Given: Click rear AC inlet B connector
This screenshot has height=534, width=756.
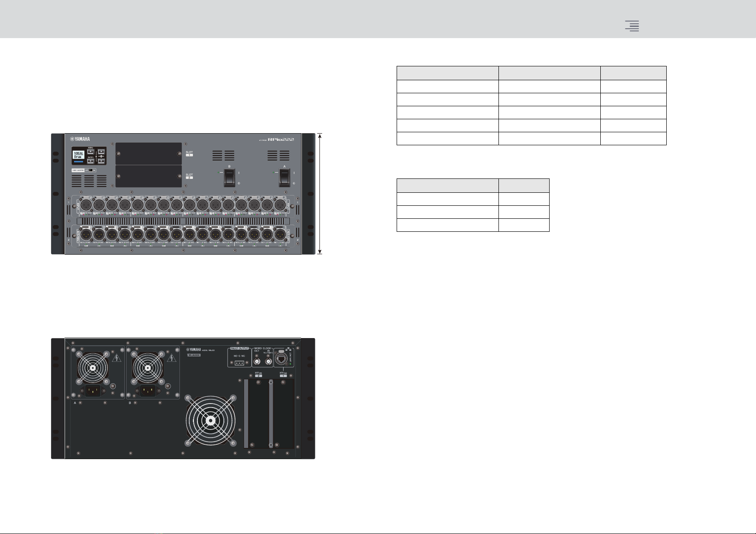Looking at the screenshot, I should 148,391.
